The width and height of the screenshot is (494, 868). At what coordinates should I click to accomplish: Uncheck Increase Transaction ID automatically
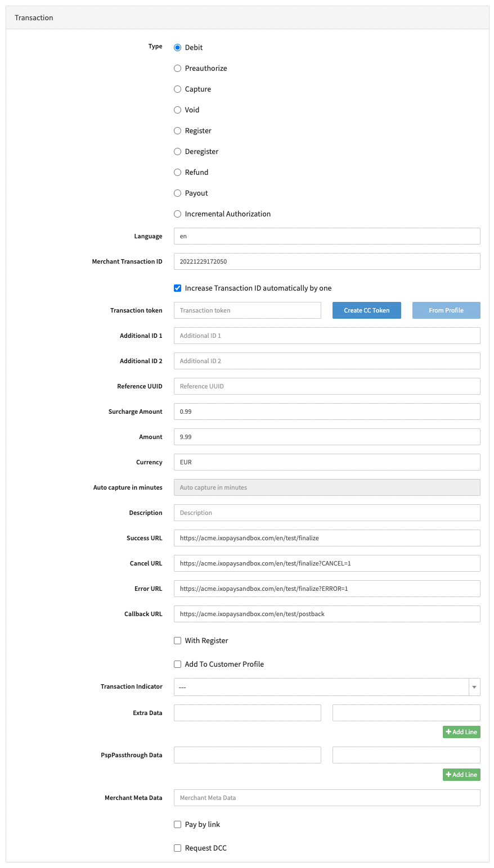[x=177, y=288]
